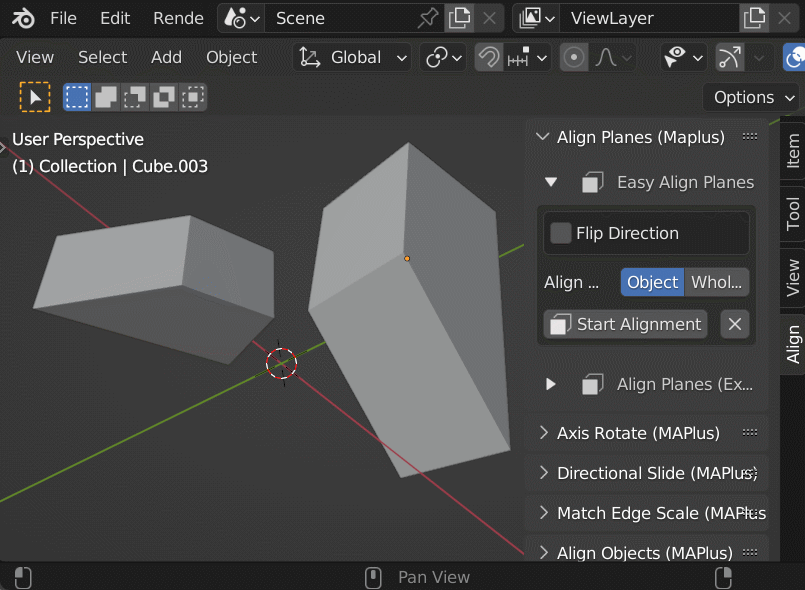805x590 pixels.
Task: Toggle snapping magnet icon
Action: point(488,57)
